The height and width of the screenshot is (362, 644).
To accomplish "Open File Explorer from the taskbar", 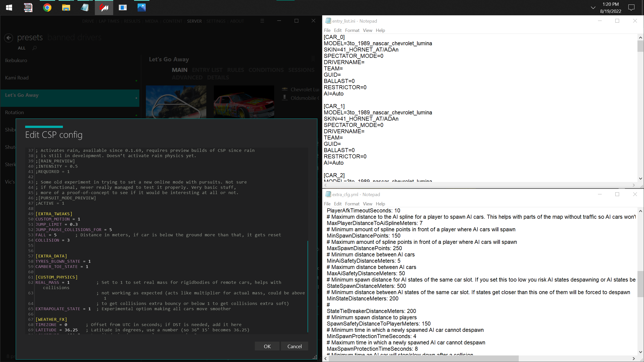I will pos(66,8).
